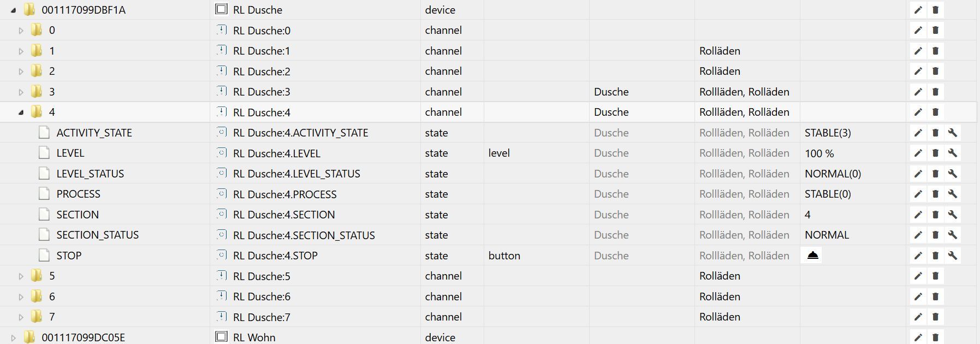980x344 pixels.
Task: Click the Rolläden function cell of RL Dusche:5
Action: tap(720, 276)
